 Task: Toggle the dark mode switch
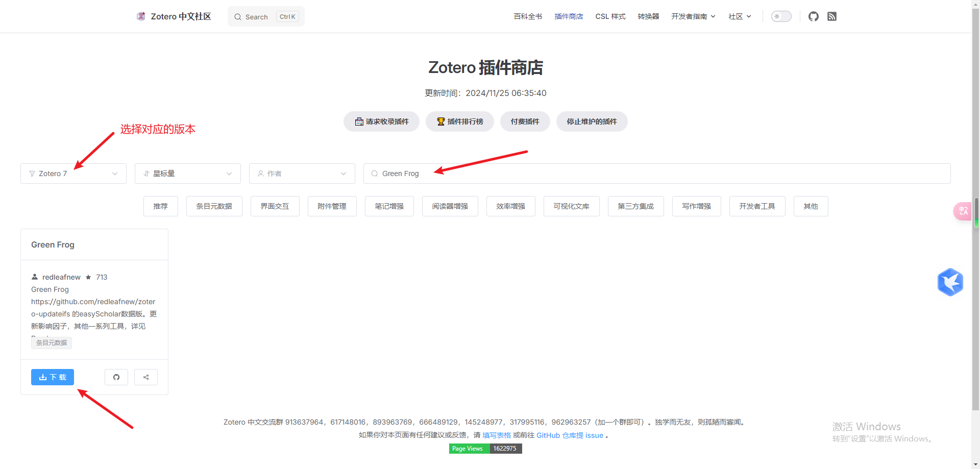[x=781, y=16]
